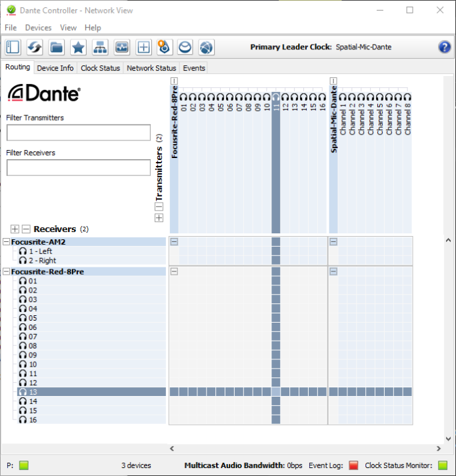Click the plus-box Device View icon
This screenshot has width=456, height=476.
tap(143, 47)
